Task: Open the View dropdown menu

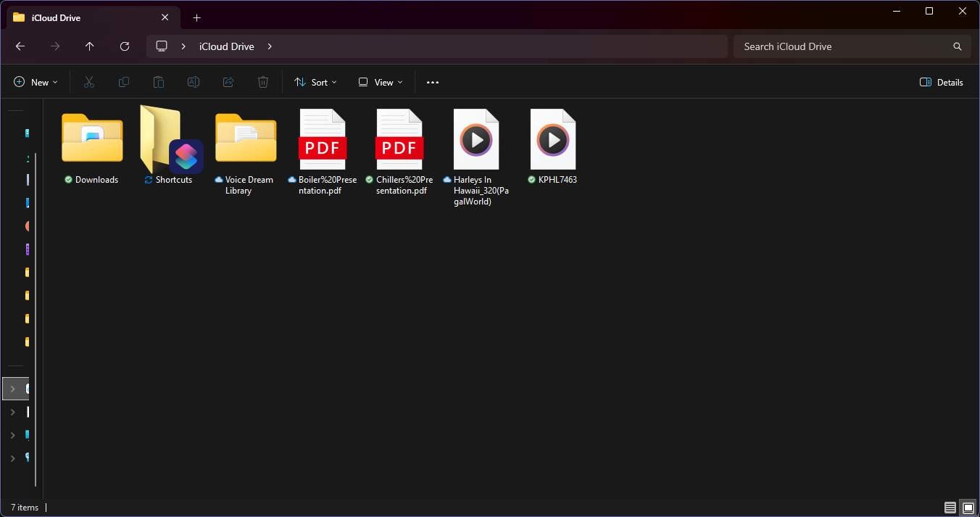Action: [x=381, y=82]
